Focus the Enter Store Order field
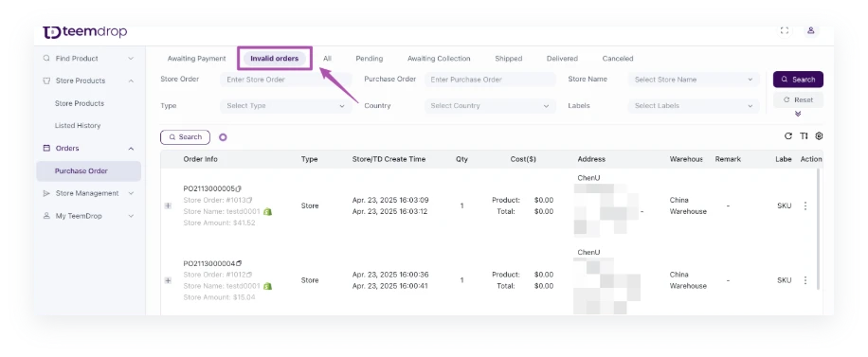The image size is (868, 357). pos(285,80)
